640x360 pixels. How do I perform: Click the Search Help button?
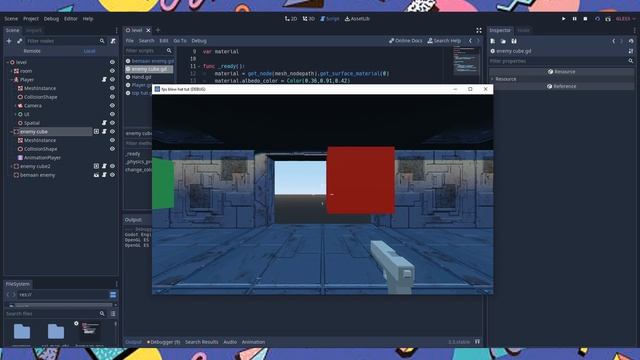coord(444,41)
